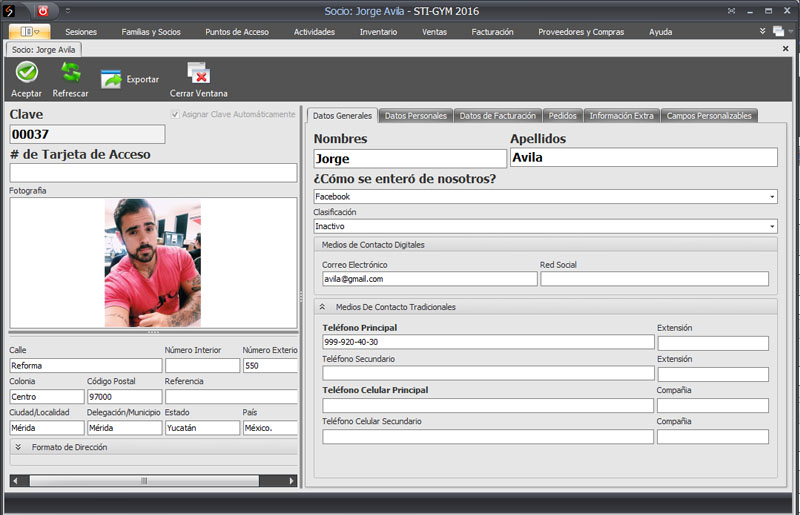Expand ribbon options double chevron
Image resolution: width=800 pixels, height=515 pixels.
coord(762,31)
